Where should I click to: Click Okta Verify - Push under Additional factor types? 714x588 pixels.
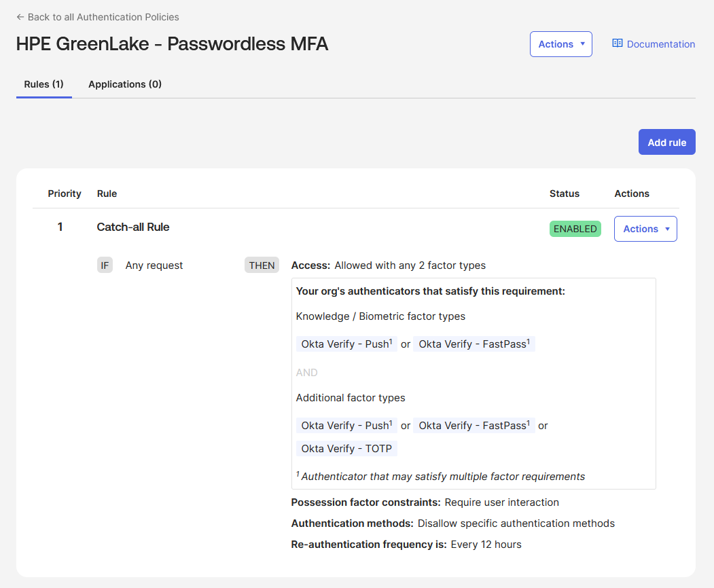pos(346,426)
